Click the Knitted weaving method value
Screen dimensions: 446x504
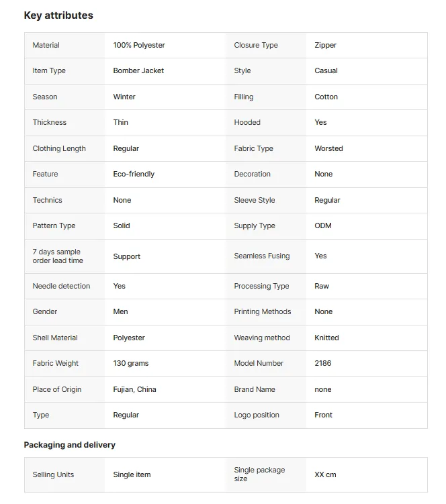pyautogui.click(x=326, y=338)
